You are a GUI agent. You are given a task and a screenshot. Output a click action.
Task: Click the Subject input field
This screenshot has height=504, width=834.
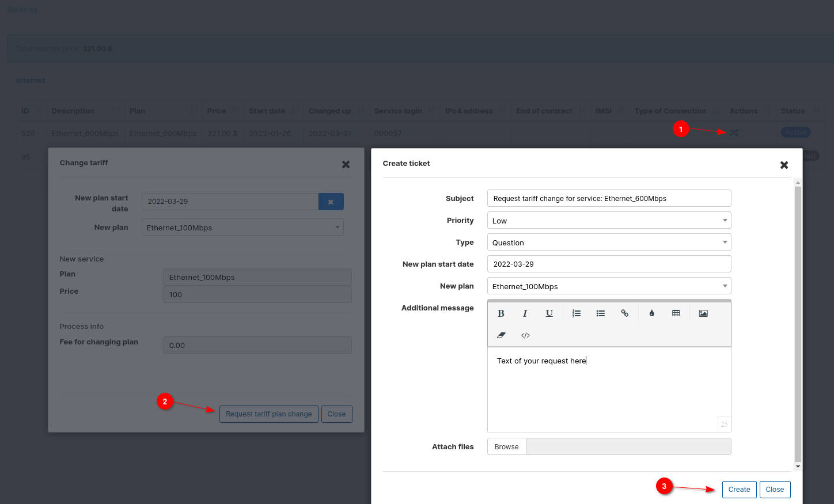click(x=609, y=199)
